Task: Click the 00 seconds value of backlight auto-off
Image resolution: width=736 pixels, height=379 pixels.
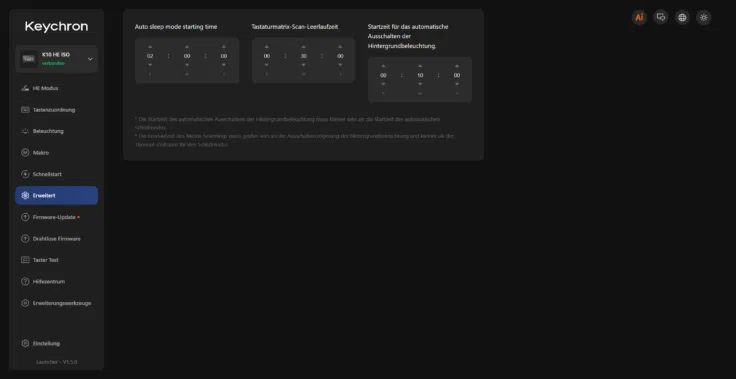Action: 457,75
